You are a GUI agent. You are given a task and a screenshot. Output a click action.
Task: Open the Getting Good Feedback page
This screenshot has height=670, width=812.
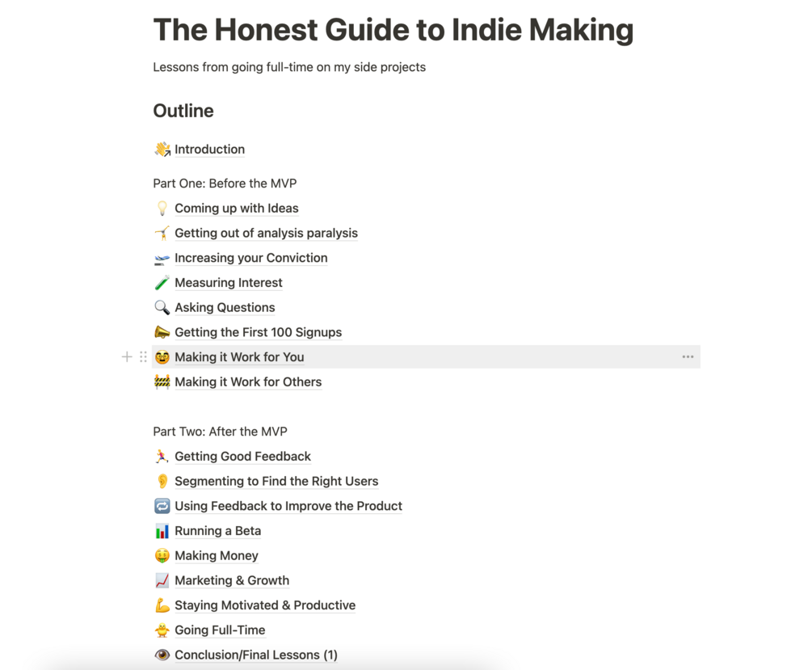[242, 457]
